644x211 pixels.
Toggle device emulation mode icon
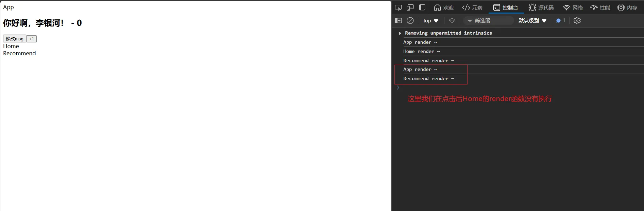[410, 7]
